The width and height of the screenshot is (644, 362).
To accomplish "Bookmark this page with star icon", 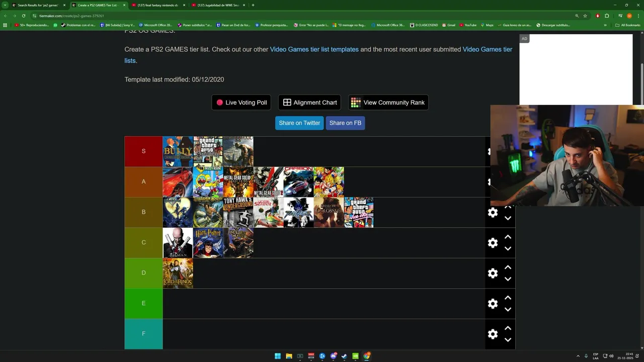I will 585,16.
